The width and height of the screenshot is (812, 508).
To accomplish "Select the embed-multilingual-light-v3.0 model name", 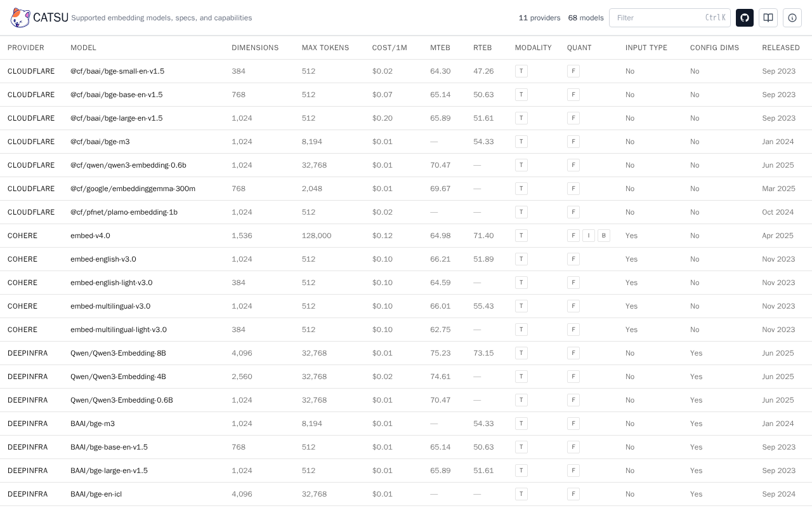I will [119, 330].
